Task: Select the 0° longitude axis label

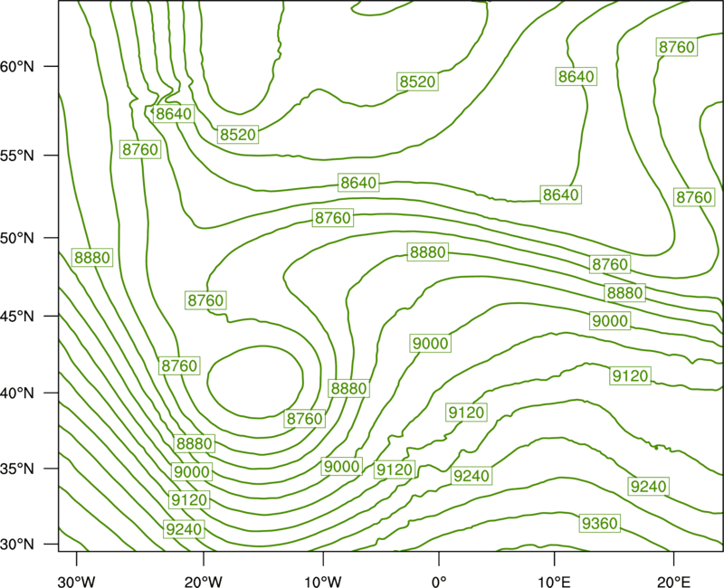Action: point(439,581)
